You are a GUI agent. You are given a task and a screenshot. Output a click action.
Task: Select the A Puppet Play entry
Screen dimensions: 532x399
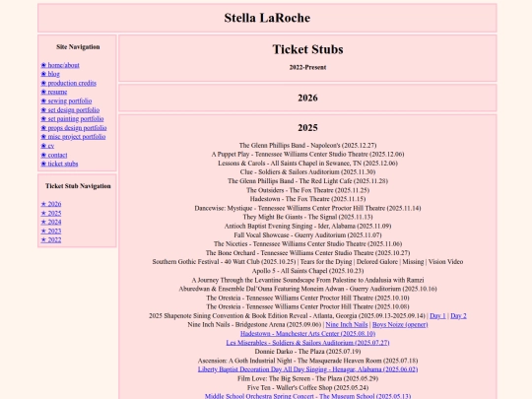point(307,155)
